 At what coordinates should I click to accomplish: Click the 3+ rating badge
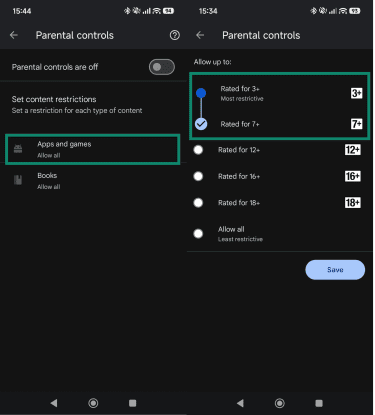(x=356, y=93)
